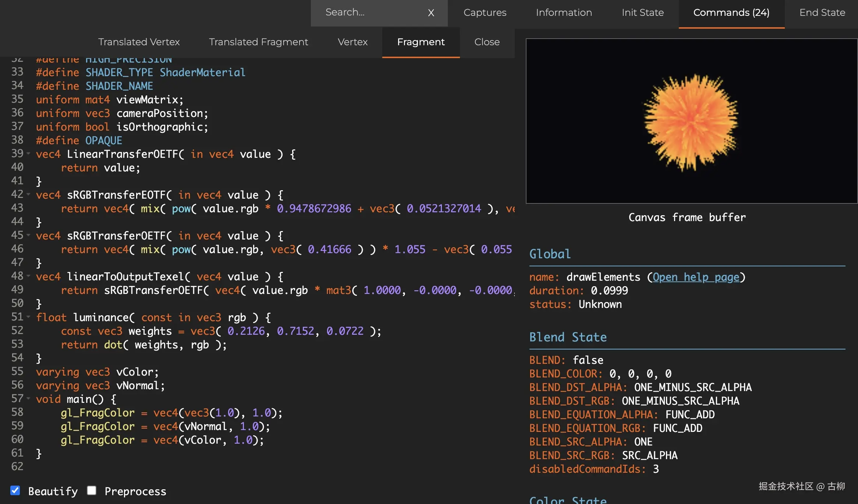The height and width of the screenshot is (504, 858).
Task: Go to the Information section
Action: tap(564, 13)
